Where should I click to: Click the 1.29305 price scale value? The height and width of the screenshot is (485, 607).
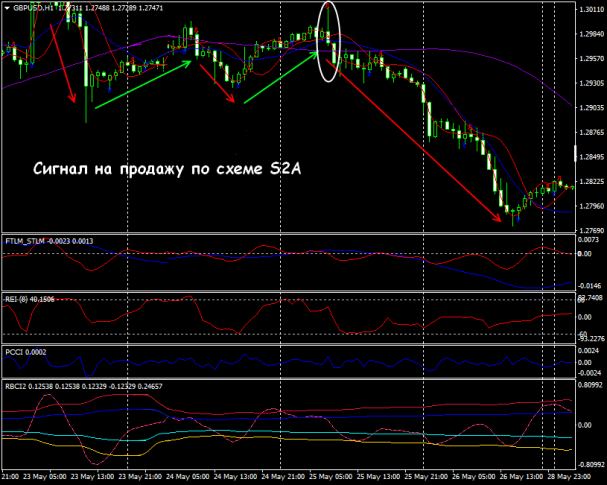[591, 83]
